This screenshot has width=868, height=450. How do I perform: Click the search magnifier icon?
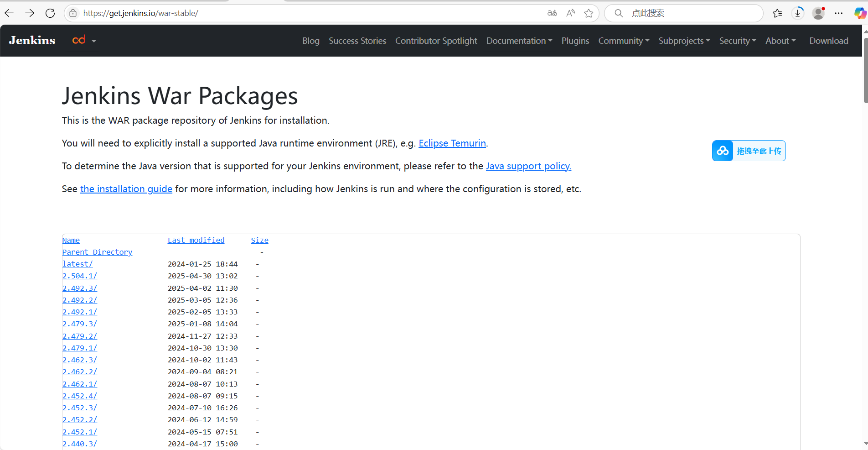(x=619, y=13)
